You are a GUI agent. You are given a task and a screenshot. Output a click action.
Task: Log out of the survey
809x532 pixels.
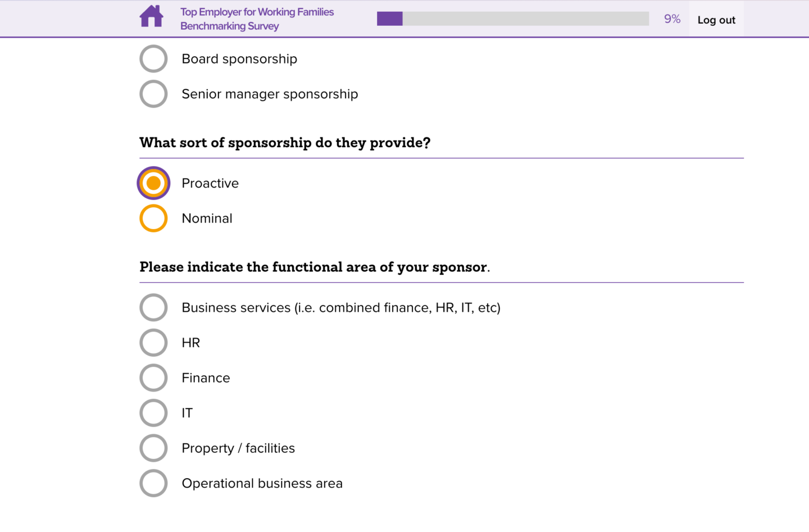click(716, 20)
